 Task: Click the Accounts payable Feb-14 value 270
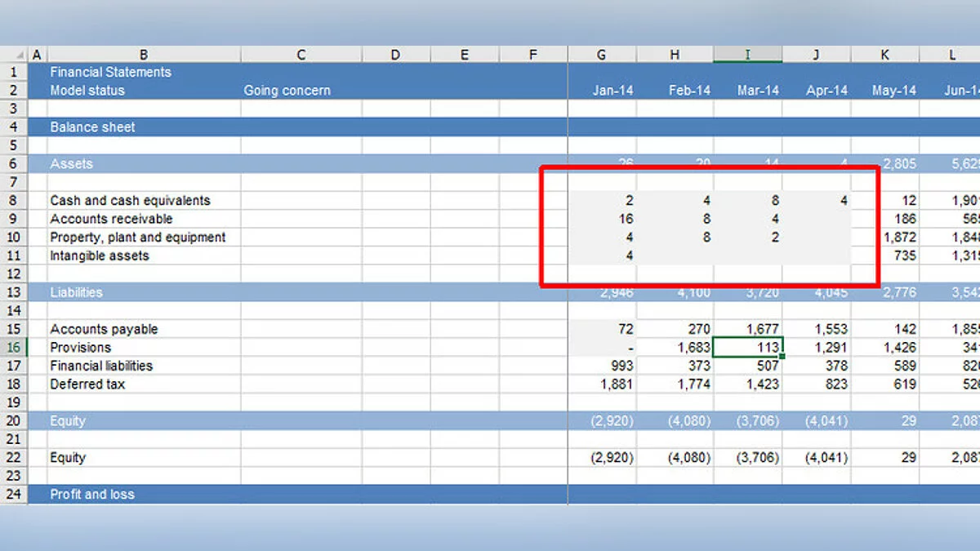click(x=675, y=329)
